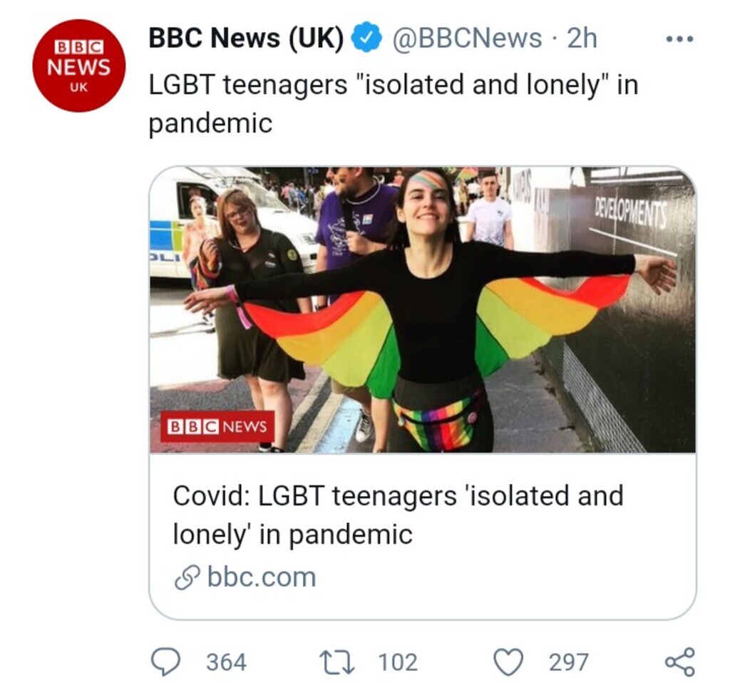Open the 2h timestamp link

point(582,38)
